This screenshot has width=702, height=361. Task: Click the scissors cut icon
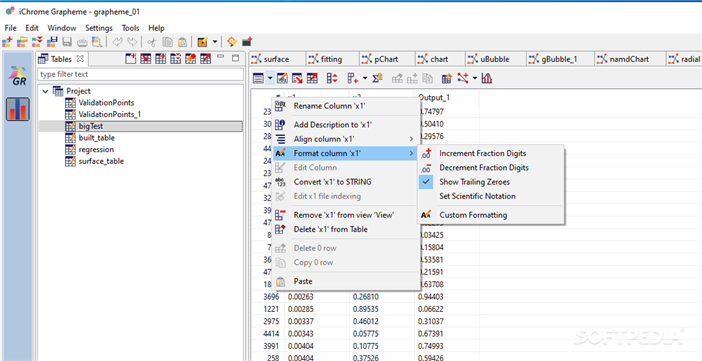coord(152,42)
